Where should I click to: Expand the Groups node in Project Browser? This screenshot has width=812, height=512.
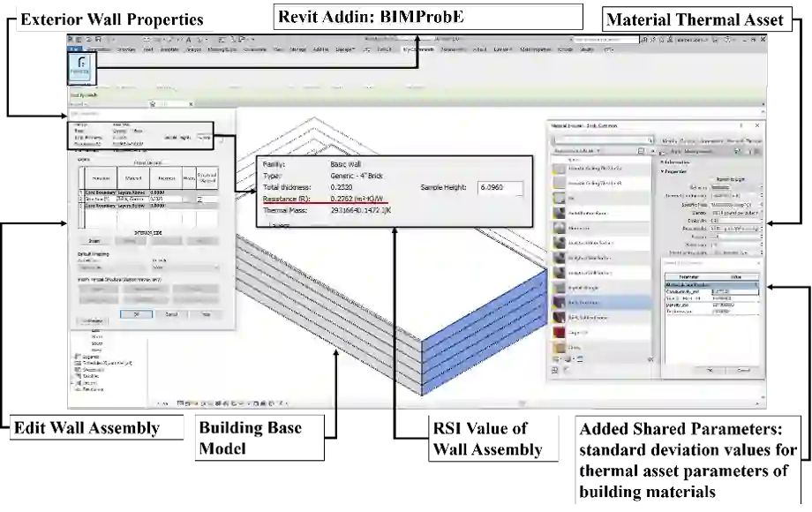73,383
